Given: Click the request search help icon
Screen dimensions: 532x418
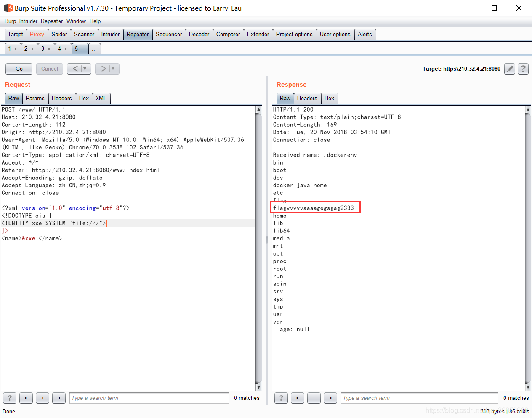Looking at the screenshot, I should [10, 398].
